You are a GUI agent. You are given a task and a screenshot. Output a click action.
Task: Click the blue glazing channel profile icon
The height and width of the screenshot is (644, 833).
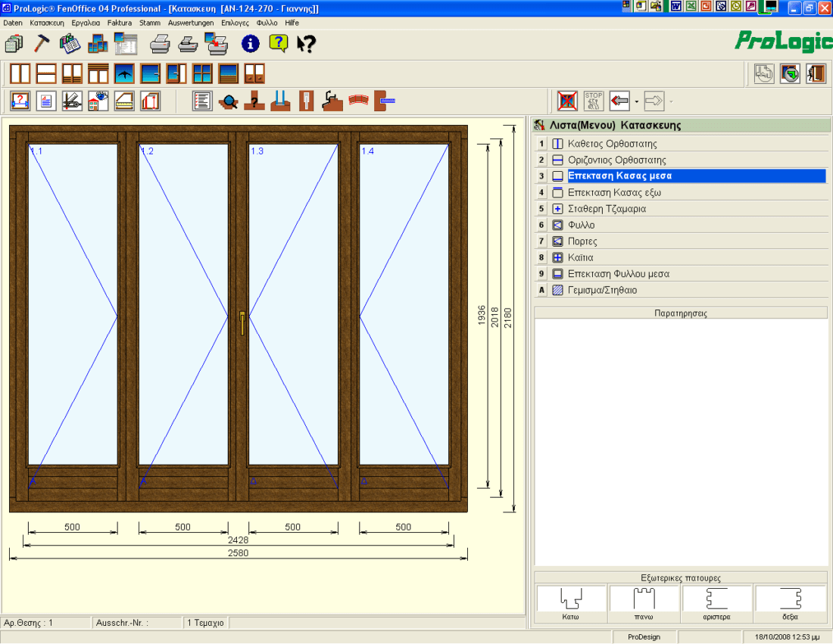[280, 101]
